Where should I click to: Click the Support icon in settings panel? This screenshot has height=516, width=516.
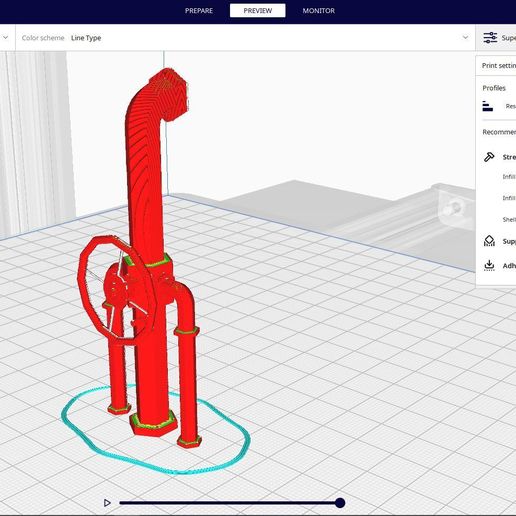coord(489,241)
